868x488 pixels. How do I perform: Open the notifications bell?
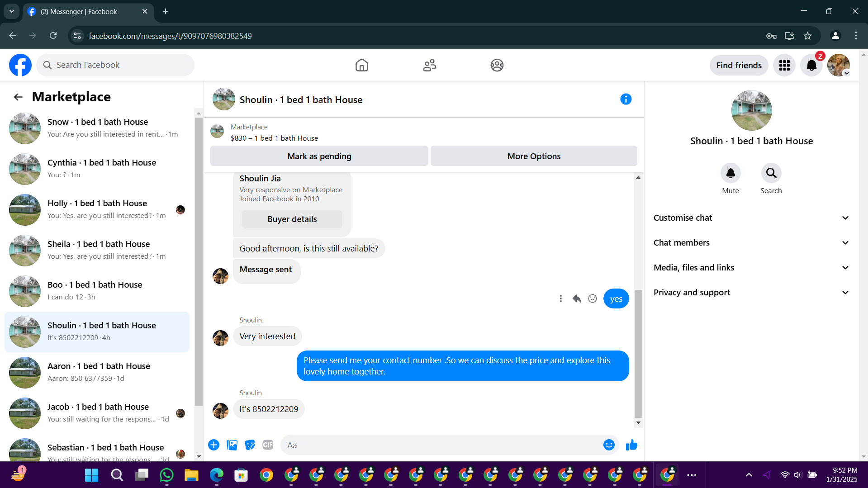pos(811,65)
